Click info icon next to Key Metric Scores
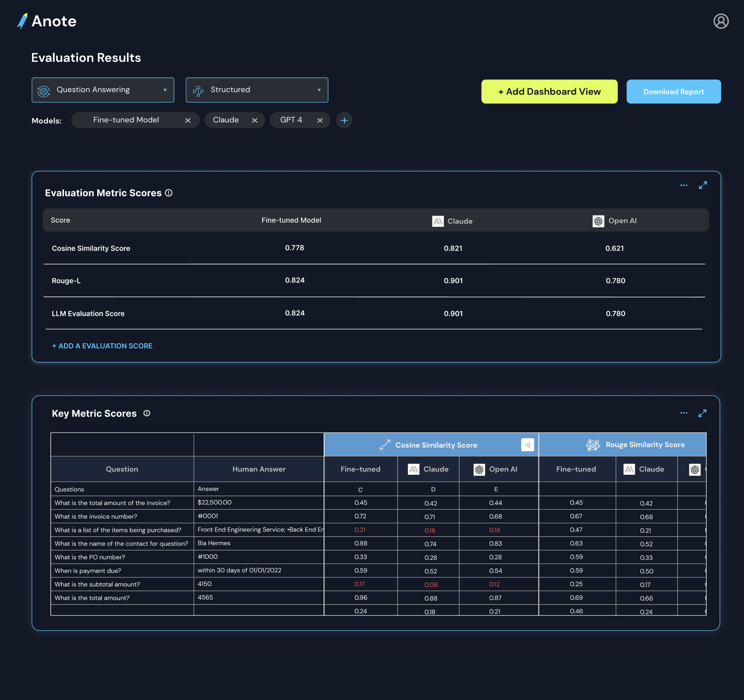Screen dimensions: 744x700 147,413
